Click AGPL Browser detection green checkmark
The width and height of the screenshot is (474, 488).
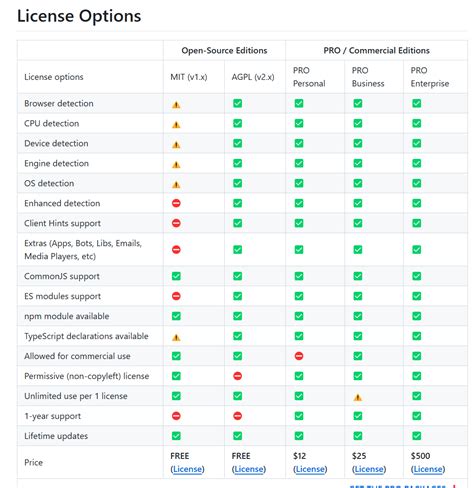(x=237, y=103)
